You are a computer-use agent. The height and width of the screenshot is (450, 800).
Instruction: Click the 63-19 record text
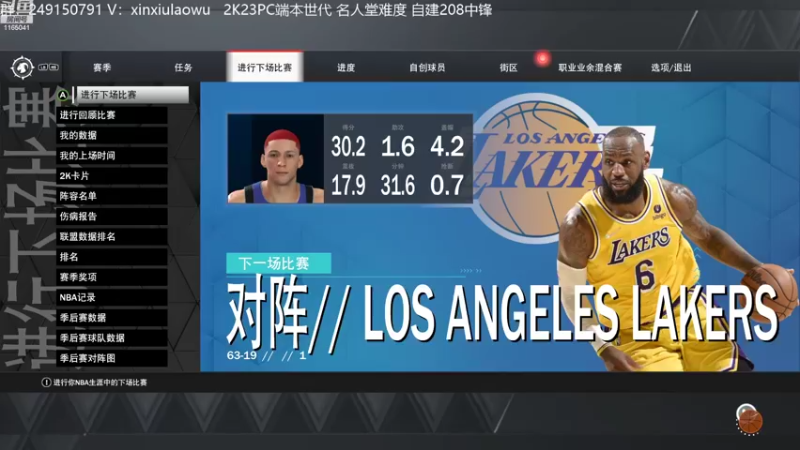point(242,355)
